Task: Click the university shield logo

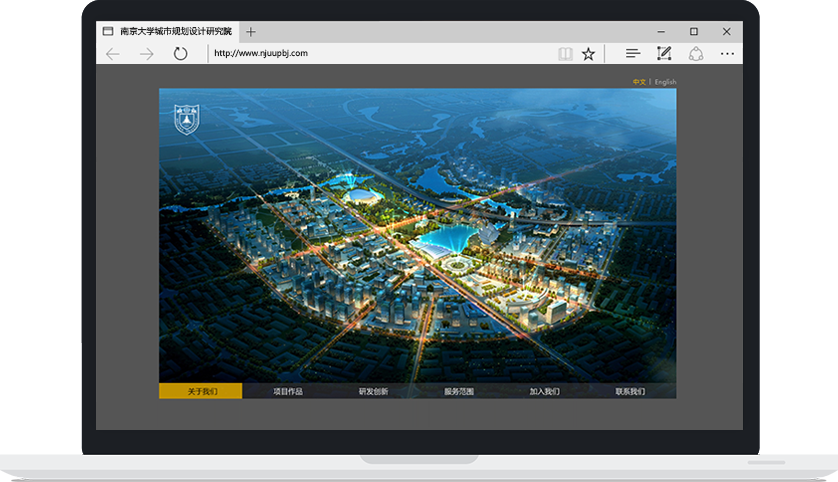Action: tap(187, 119)
